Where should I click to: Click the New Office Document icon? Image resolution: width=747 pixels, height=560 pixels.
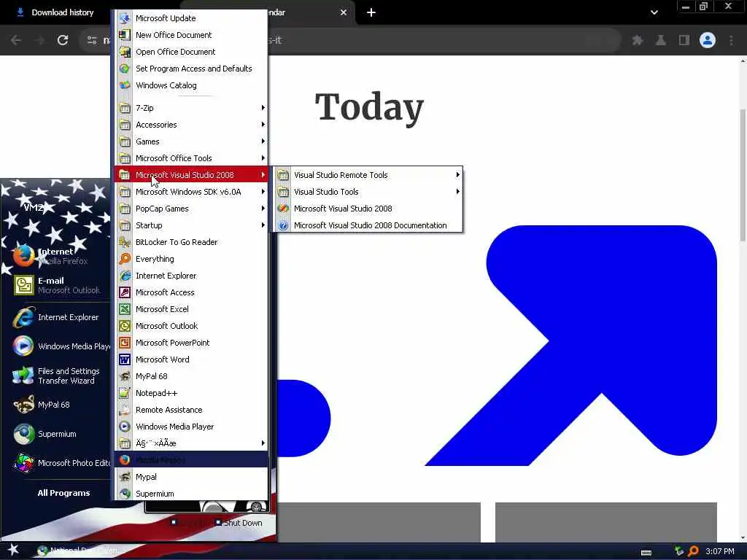(x=124, y=35)
